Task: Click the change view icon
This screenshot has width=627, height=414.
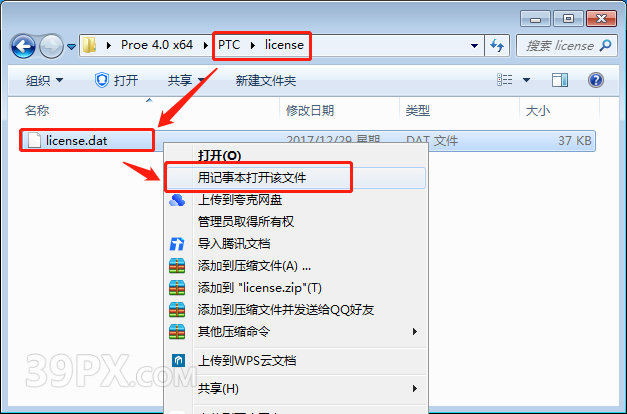Action: tap(505, 80)
